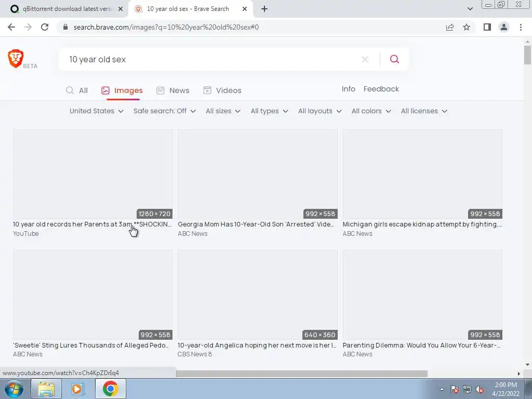The height and width of the screenshot is (399, 532).
Task: Open the Info link
Action: [x=349, y=89]
